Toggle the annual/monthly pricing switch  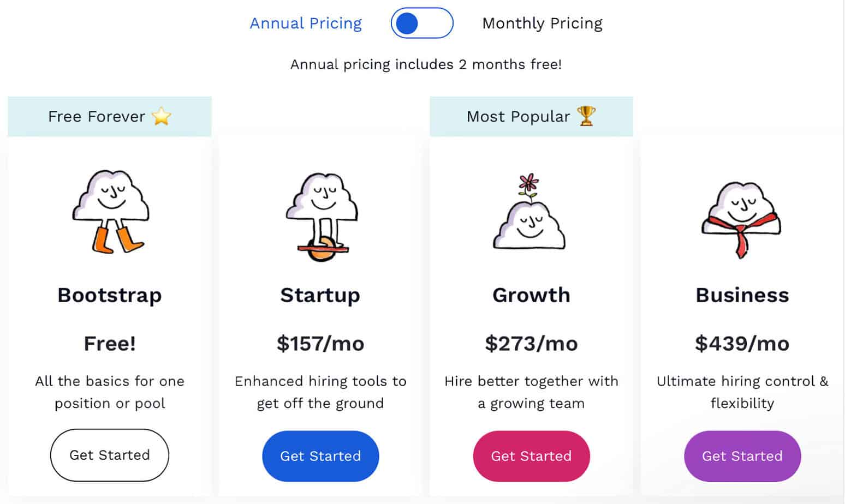[422, 23]
